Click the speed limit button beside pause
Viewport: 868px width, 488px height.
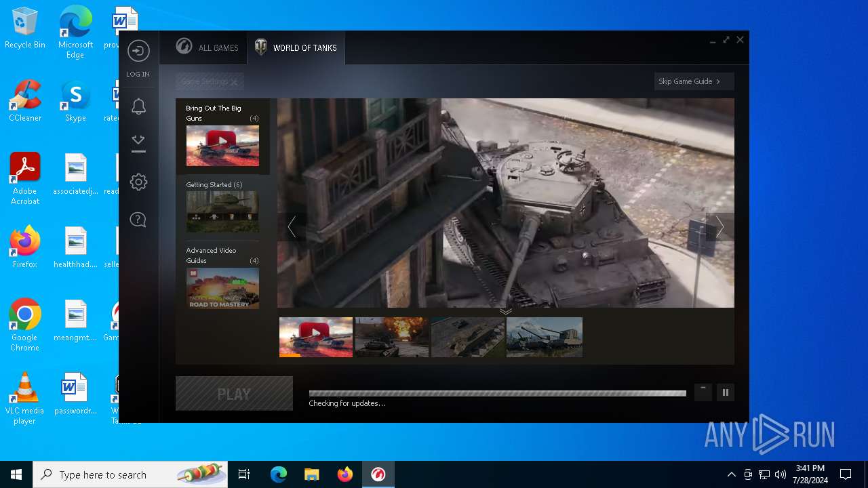click(703, 392)
